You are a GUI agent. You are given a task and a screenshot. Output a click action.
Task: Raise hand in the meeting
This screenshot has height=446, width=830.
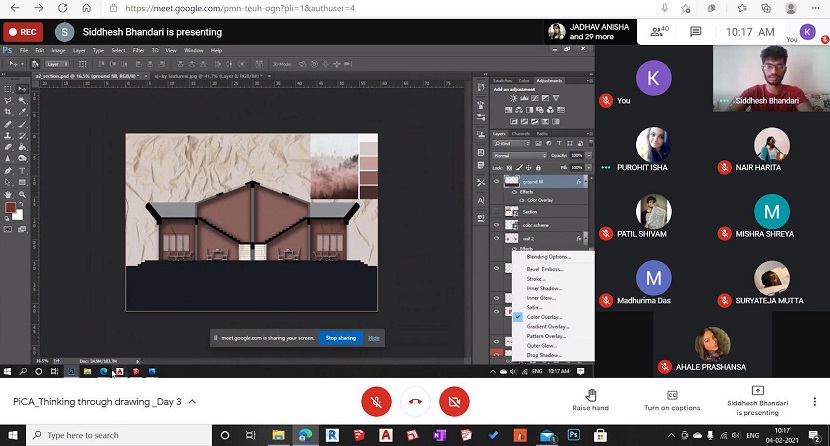point(590,400)
